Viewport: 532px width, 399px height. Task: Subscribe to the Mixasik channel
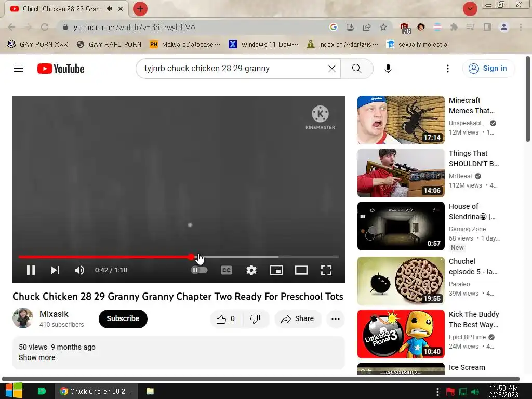pos(123,318)
